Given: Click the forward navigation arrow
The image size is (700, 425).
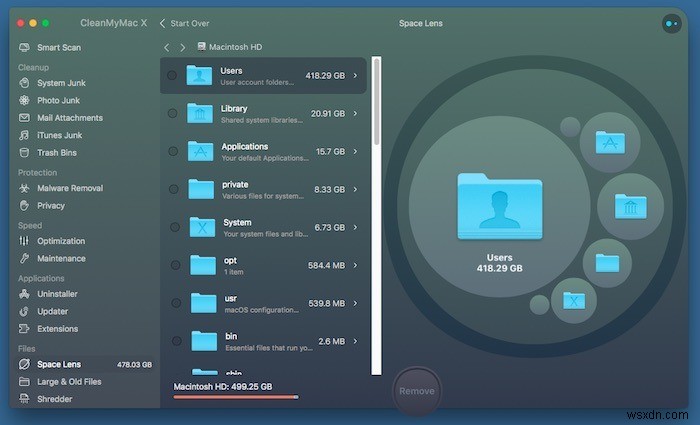Looking at the screenshot, I should [x=183, y=47].
